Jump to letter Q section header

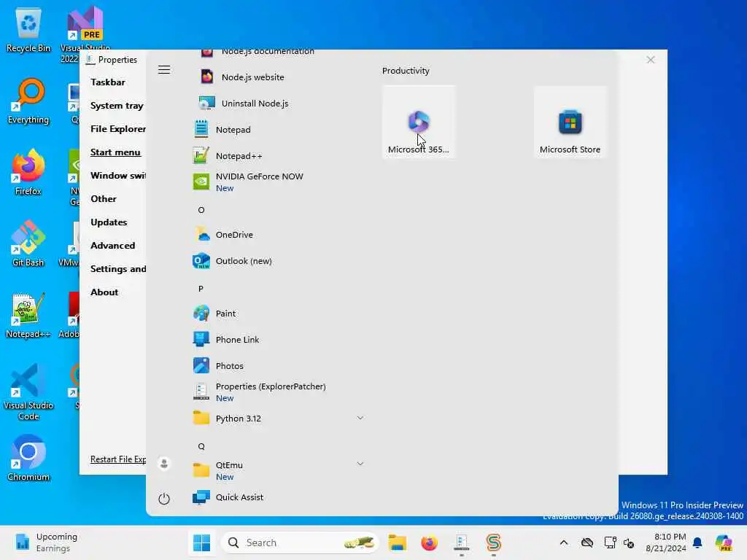pos(201,446)
